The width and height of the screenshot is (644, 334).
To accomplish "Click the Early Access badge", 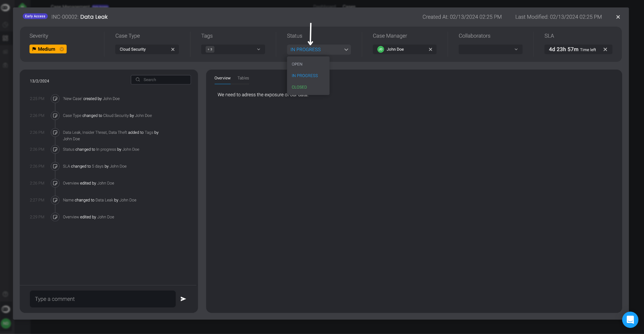I will tap(35, 16).
